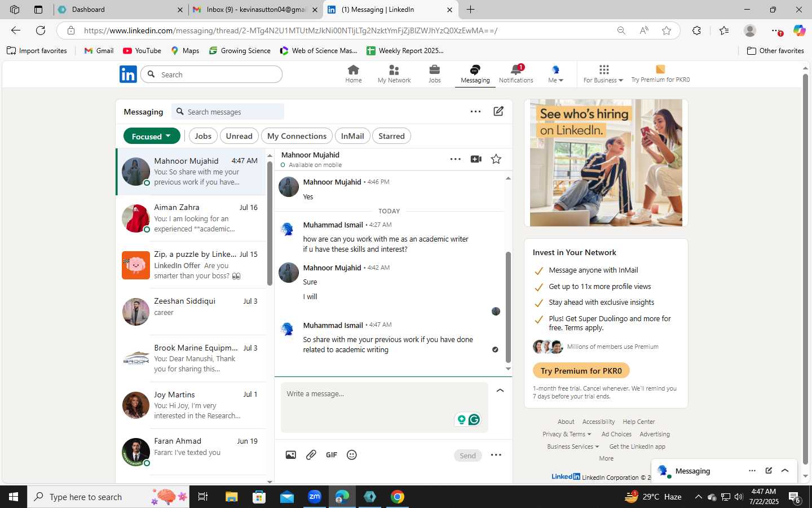Expand the For Business menu
812x508 pixels.
tap(603, 74)
